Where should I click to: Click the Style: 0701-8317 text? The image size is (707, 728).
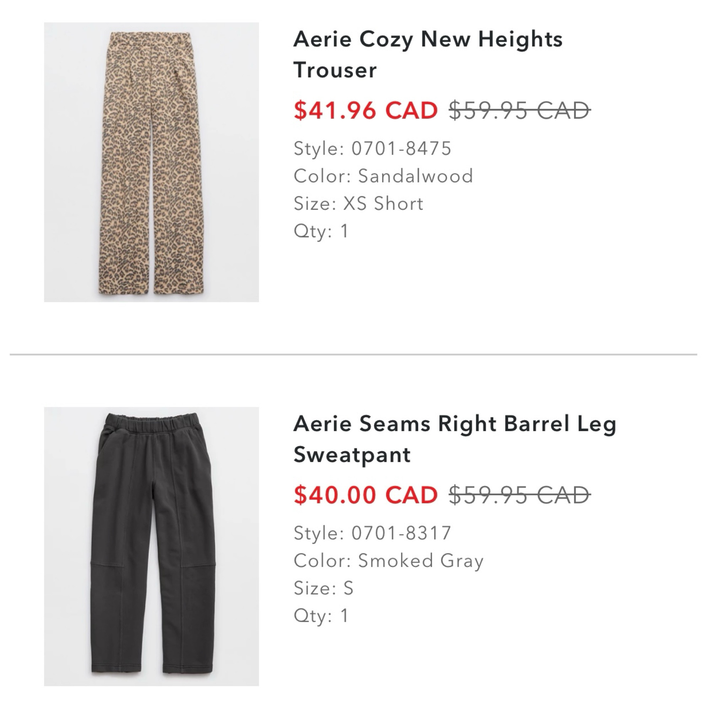point(372,532)
